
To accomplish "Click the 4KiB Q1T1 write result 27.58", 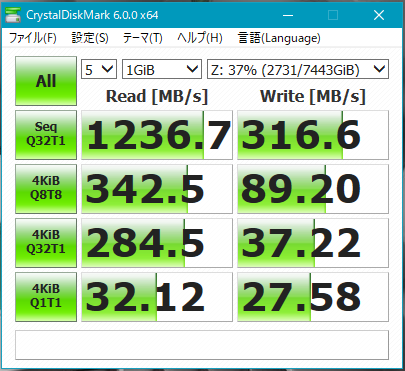I will pyautogui.click(x=313, y=297).
